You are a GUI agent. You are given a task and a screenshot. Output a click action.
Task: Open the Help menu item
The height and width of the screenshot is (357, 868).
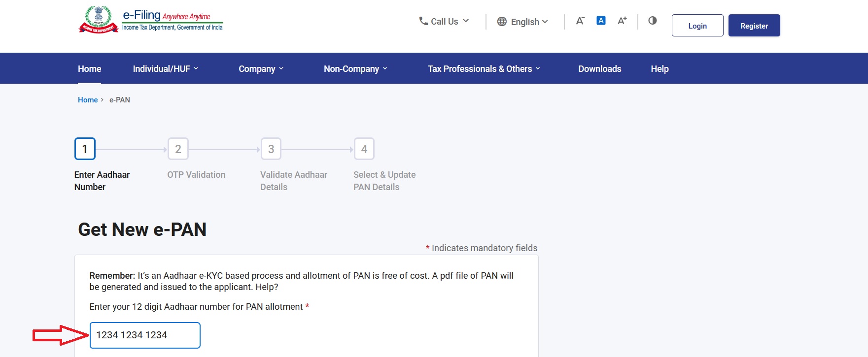(659, 69)
